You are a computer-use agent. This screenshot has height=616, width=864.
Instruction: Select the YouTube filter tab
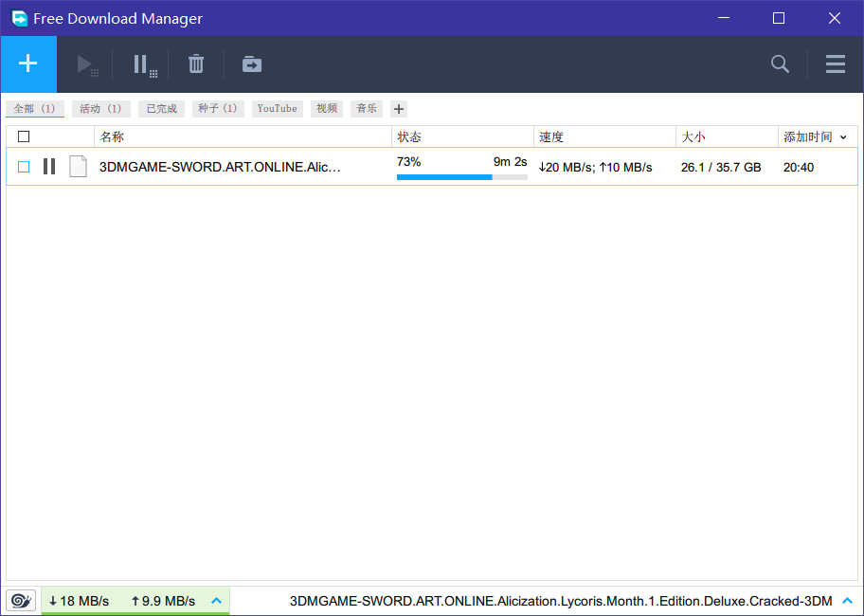click(x=278, y=109)
